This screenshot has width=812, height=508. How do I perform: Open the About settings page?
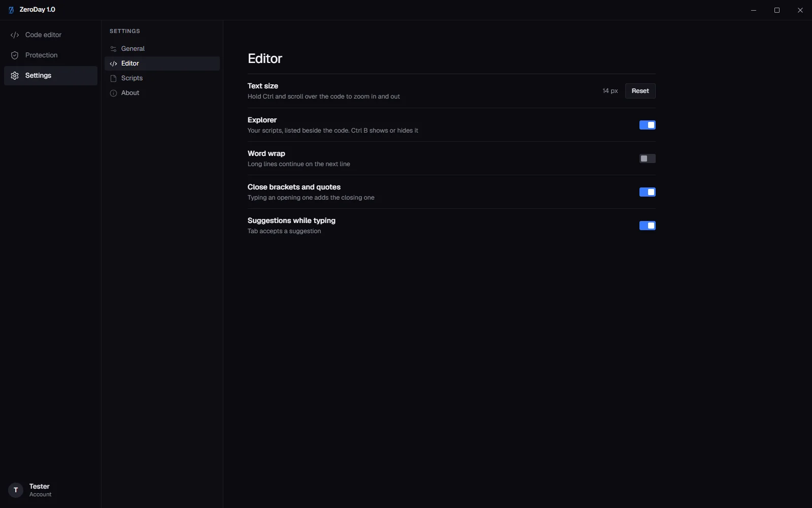click(162, 93)
